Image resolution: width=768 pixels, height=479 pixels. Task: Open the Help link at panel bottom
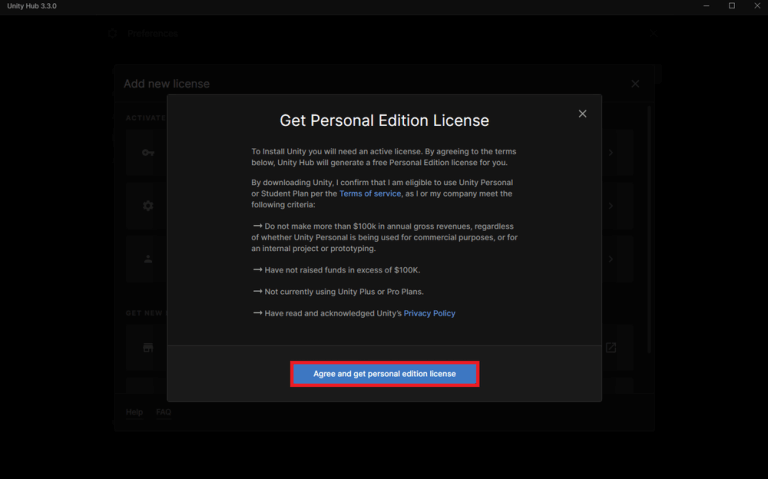pyautogui.click(x=134, y=412)
